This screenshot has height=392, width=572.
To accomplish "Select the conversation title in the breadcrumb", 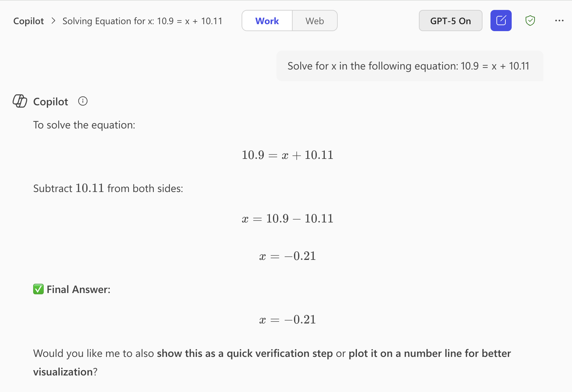I will (x=142, y=21).
